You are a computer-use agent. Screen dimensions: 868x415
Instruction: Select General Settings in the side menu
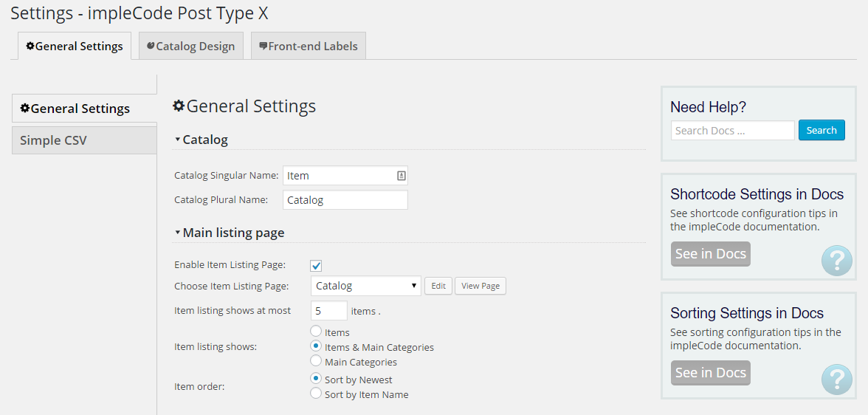point(84,109)
